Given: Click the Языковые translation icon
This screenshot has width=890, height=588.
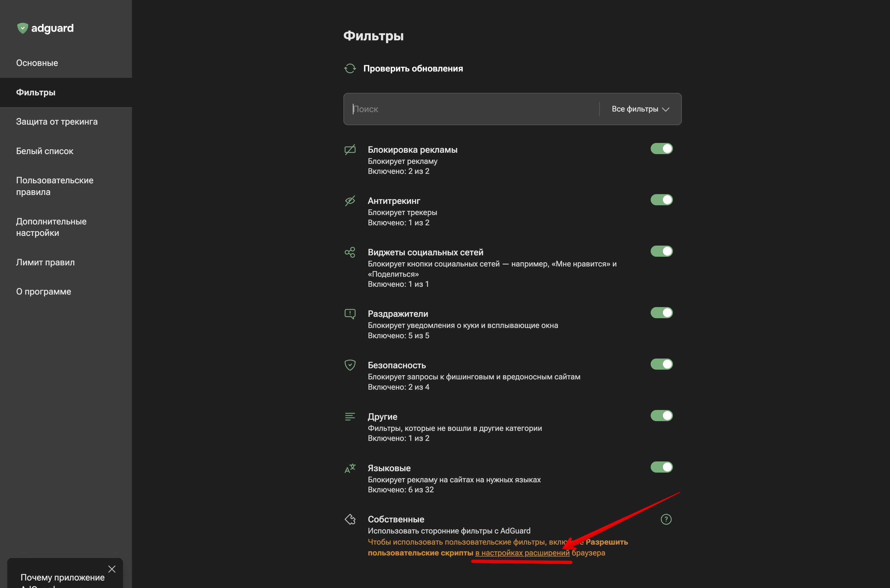Looking at the screenshot, I should pos(350,468).
